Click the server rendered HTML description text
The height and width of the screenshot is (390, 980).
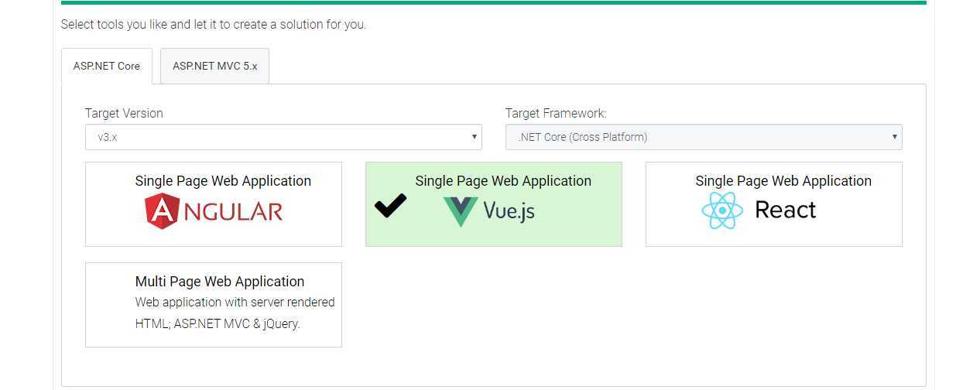coord(235,313)
